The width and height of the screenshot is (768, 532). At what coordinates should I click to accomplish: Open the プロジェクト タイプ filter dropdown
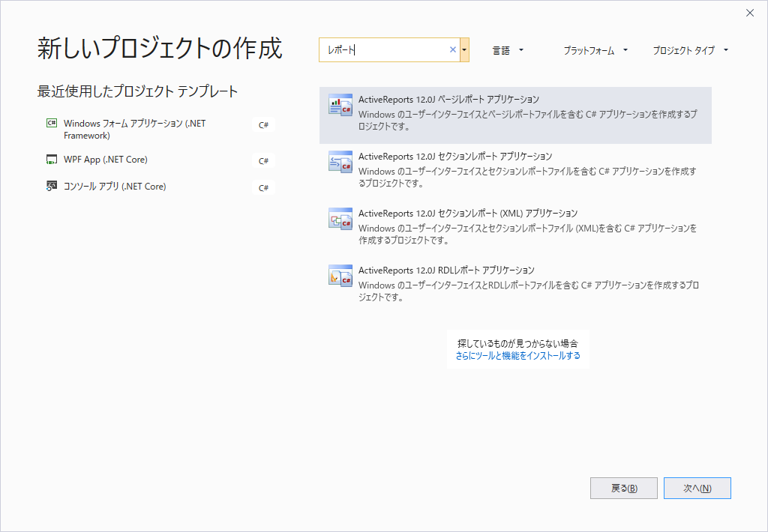coord(690,50)
